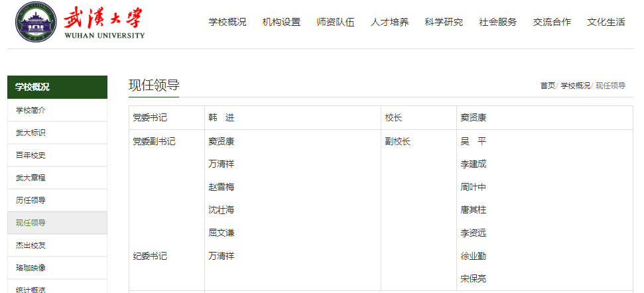Viewport: 644px width, 293px height.
Task: Open the 交流合作 navigation item
Action: 552,22
